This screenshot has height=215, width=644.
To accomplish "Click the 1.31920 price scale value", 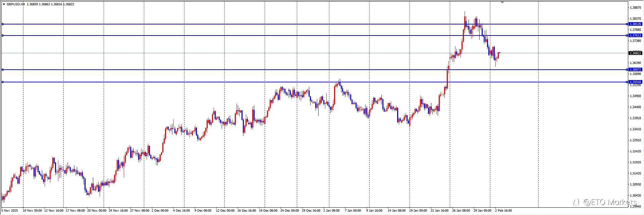I will (636, 162).
